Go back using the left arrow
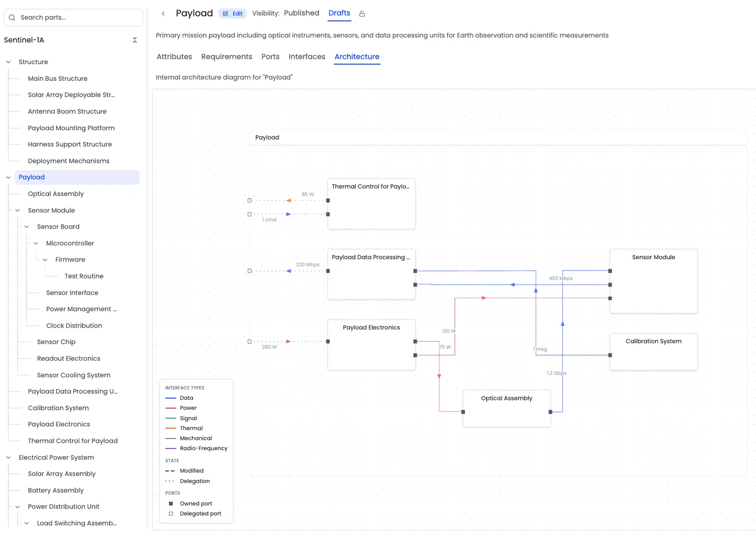The width and height of the screenshot is (756, 533). tap(163, 14)
